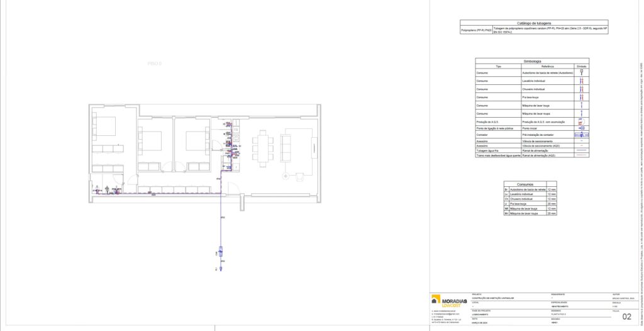Click the 'Polipropileno (PP-R) PN20' cell

tap(477, 30)
